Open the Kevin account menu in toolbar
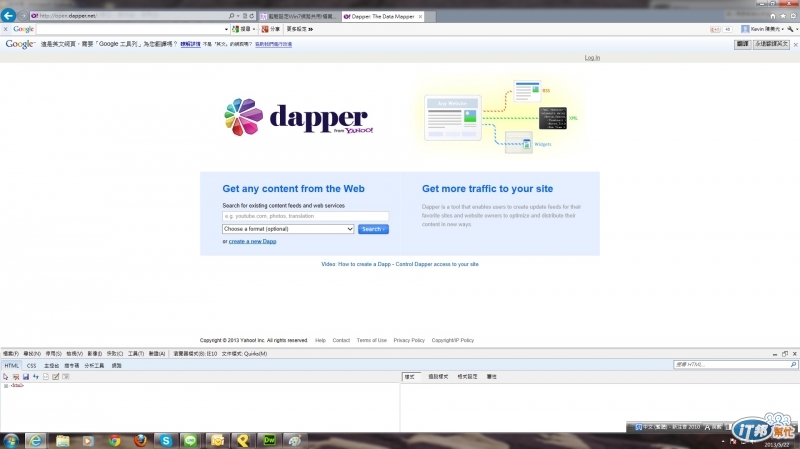The width and height of the screenshot is (800, 449). tap(762, 29)
